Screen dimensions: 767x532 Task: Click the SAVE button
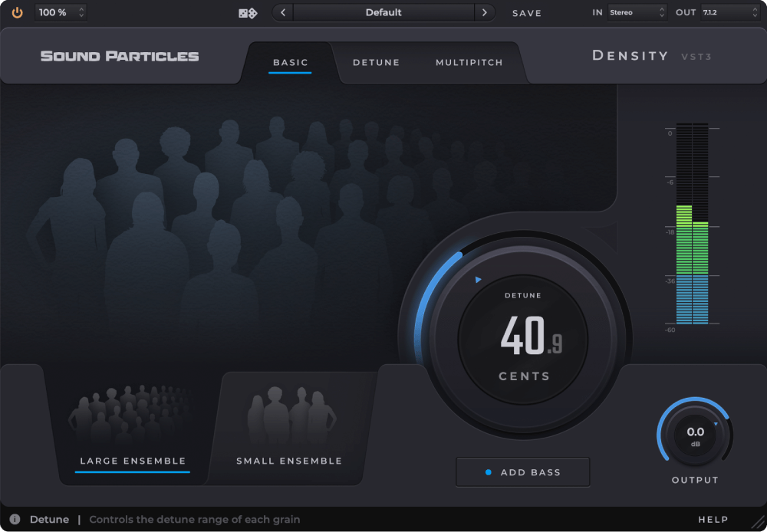click(527, 13)
